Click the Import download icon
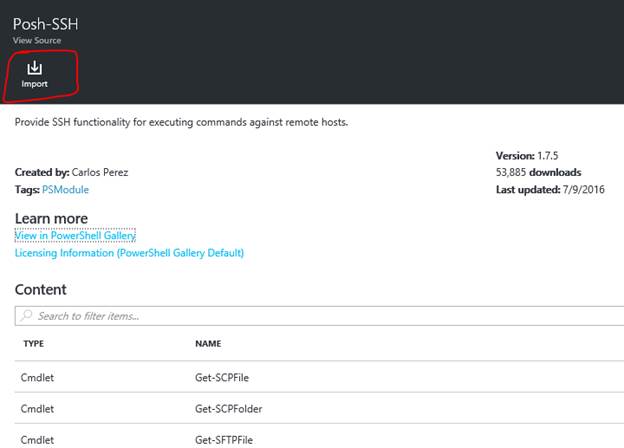 [x=34, y=68]
